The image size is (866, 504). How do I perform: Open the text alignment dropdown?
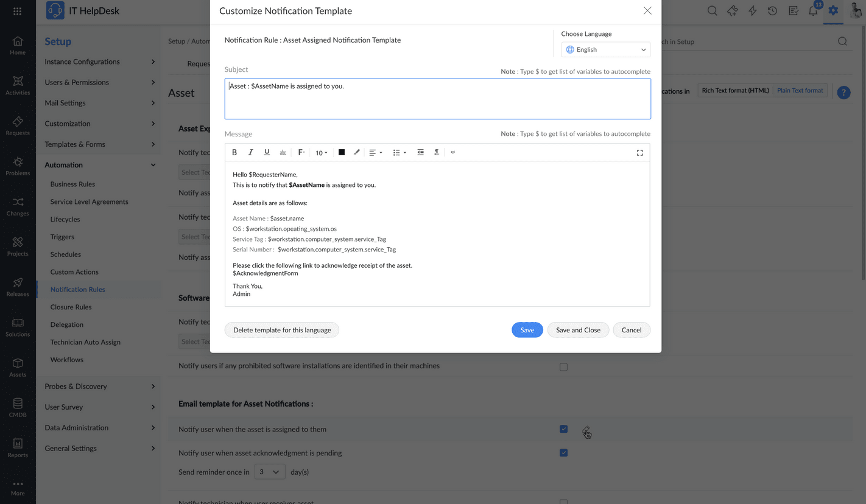(x=375, y=153)
